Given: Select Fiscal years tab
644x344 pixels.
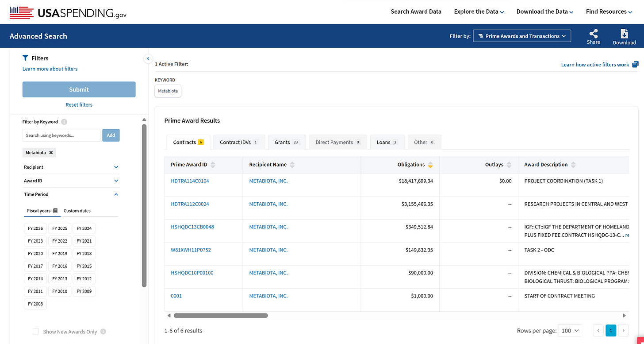Looking at the screenshot, I should click(x=42, y=211).
